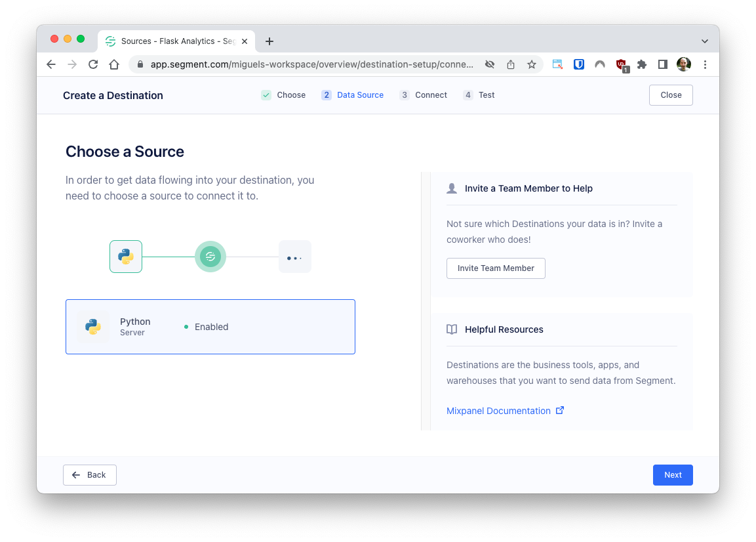The height and width of the screenshot is (542, 756).
Task: Click the Python icon in flow diagram
Action: coord(126,257)
